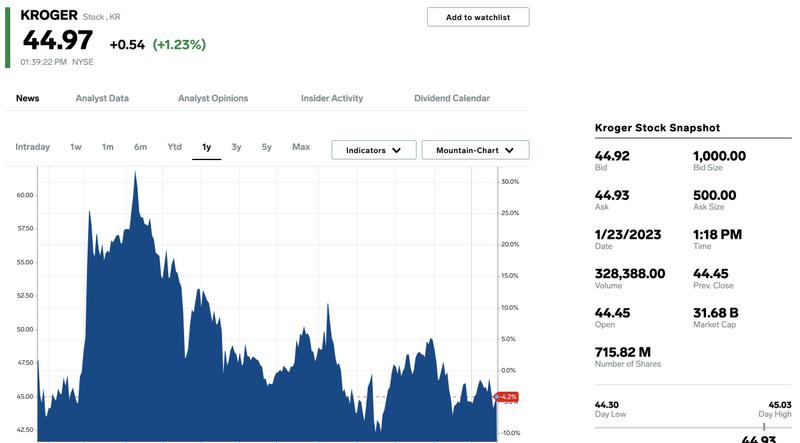Select the 1w chart range
This screenshot has width=800, height=443.
coord(76,147)
